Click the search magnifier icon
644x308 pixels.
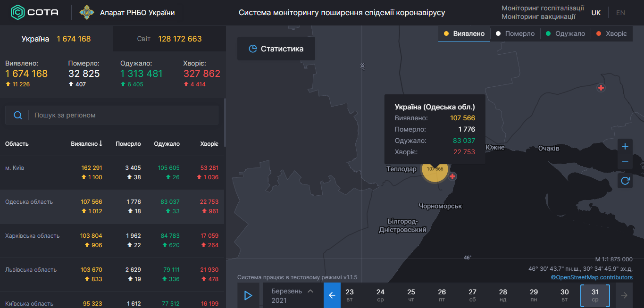[x=18, y=115]
